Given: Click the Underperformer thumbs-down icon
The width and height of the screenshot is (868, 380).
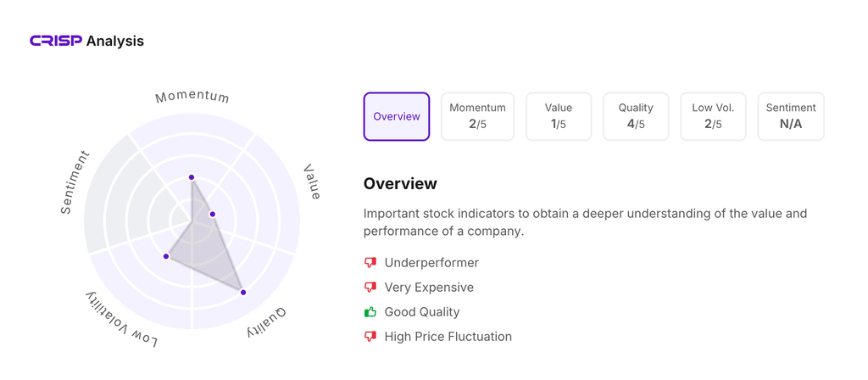Looking at the screenshot, I should point(370,263).
